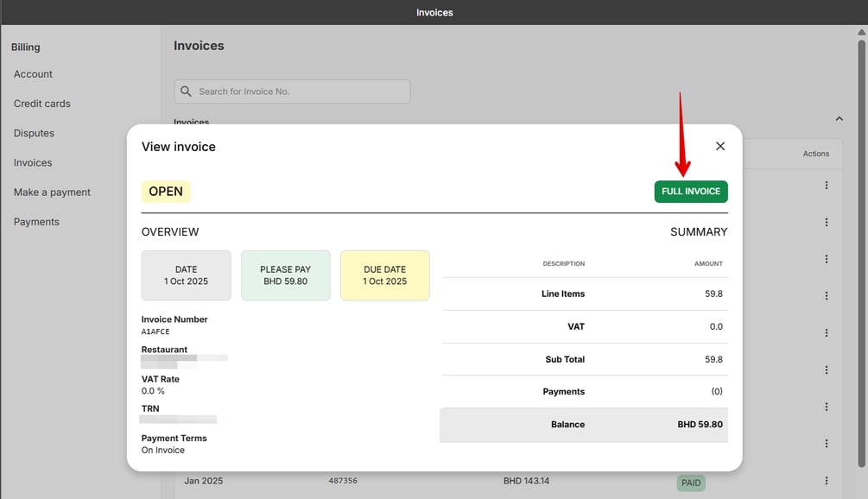Click the search magnifier icon
This screenshot has height=499, width=868.
(186, 92)
